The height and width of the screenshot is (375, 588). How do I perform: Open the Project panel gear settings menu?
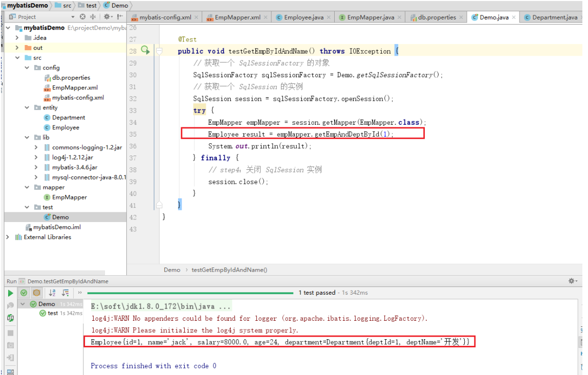(x=108, y=17)
